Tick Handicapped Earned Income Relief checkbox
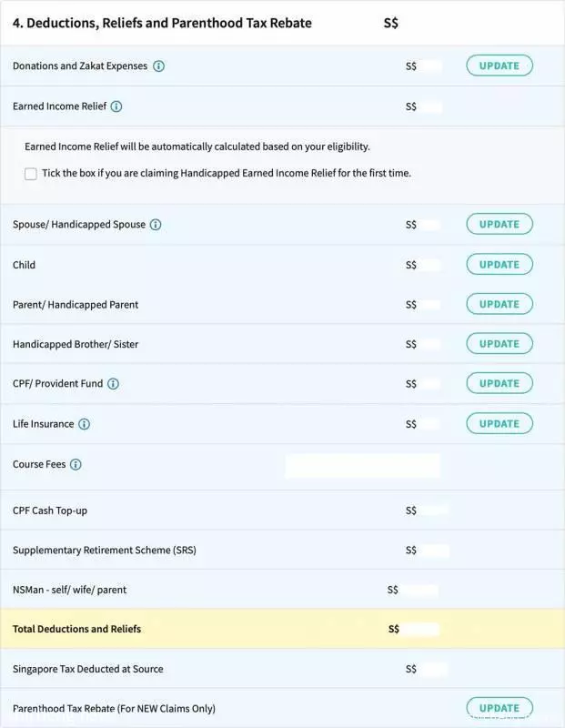Screen dimensions: 565x728 31,174
